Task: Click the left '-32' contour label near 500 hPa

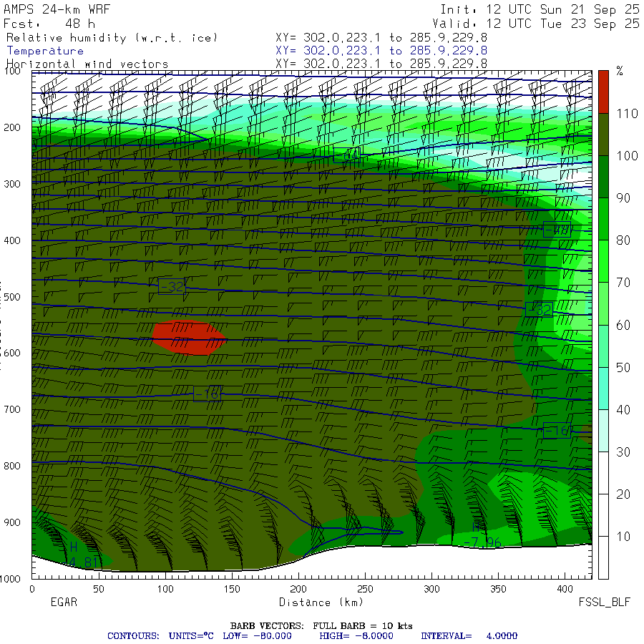Action: tap(172, 286)
